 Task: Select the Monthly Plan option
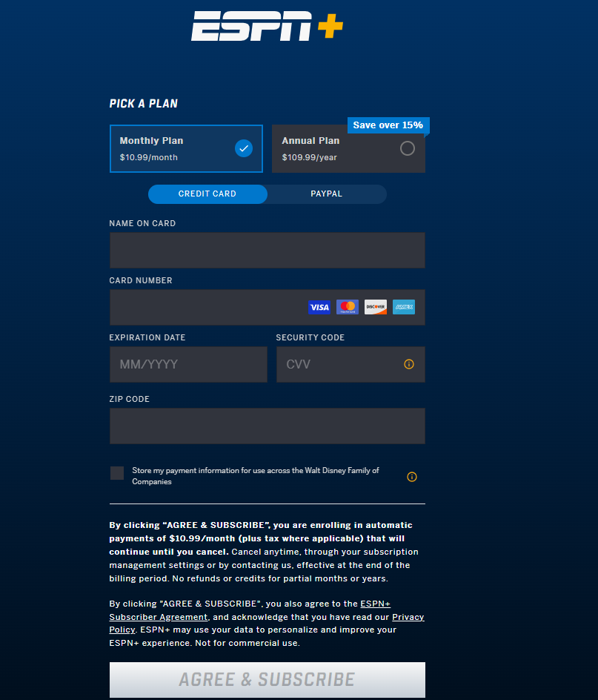[185, 148]
